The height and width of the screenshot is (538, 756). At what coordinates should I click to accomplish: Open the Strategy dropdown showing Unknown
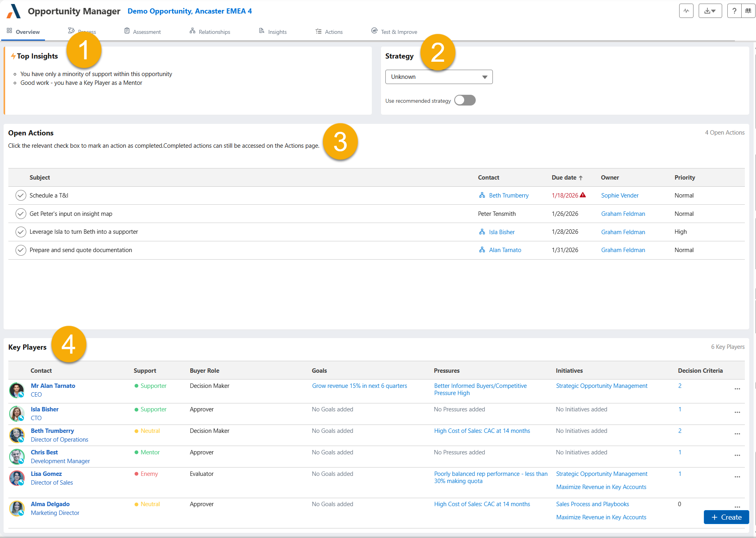(x=439, y=77)
